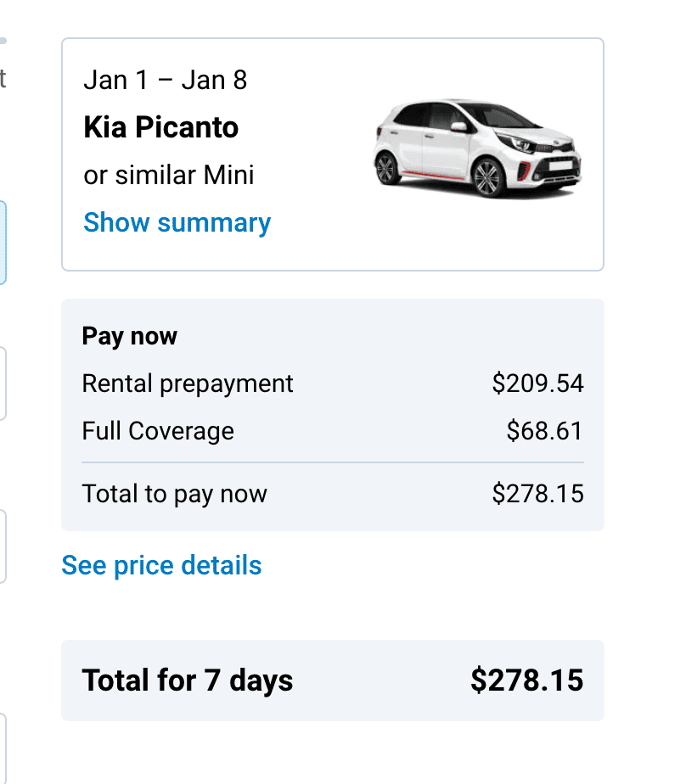
Task: Click the left-edge box beside See price details
Action: pyautogui.click(x=3, y=546)
